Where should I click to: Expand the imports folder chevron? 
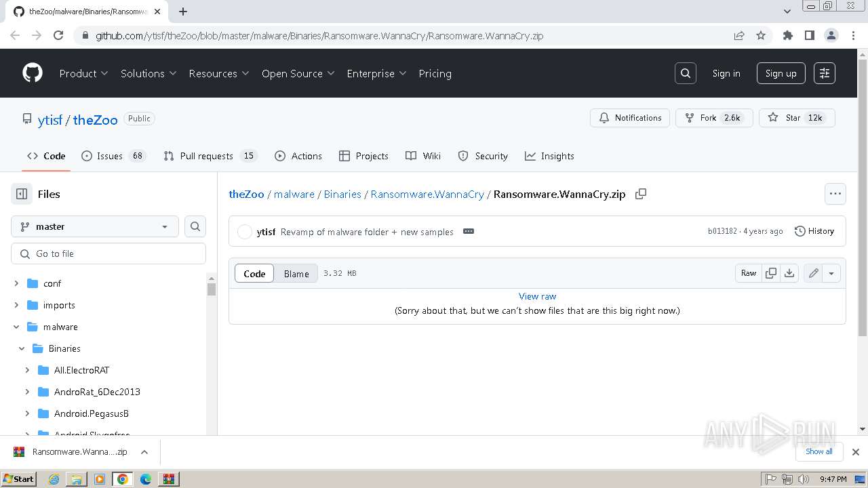click(16, 305)
